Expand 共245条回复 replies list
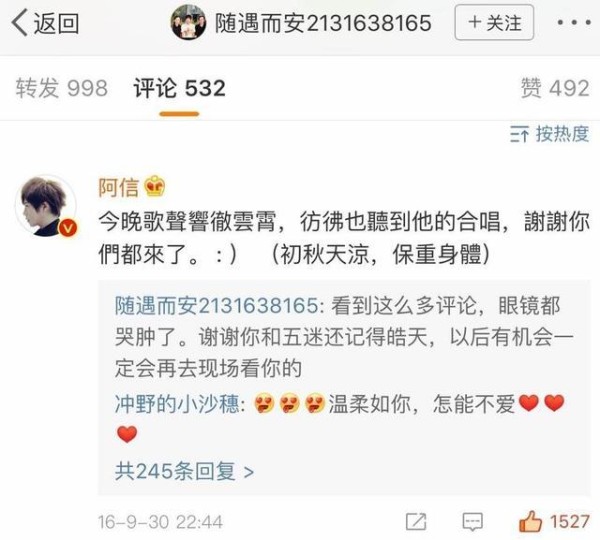600x540 pixels. (x=184, y=471)
